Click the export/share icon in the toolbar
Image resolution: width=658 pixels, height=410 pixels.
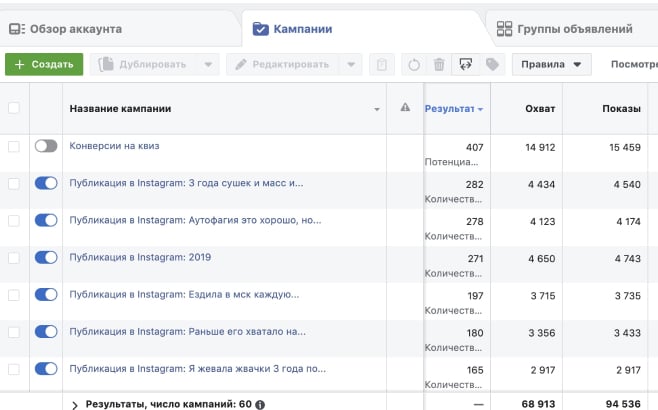click(465, 65)
